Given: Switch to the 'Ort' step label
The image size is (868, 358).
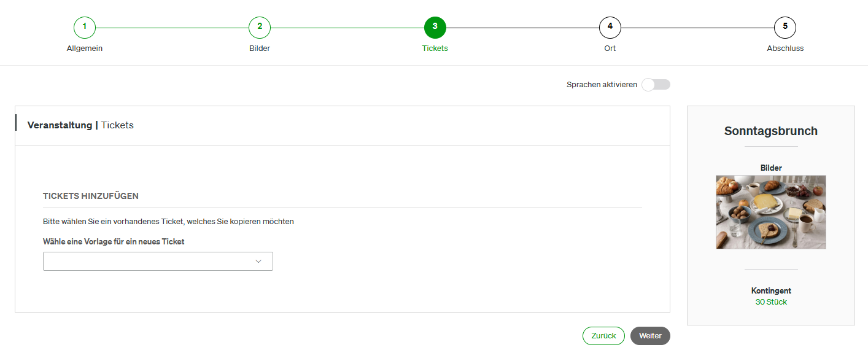Looking at the screenshot, I should 610,49.
